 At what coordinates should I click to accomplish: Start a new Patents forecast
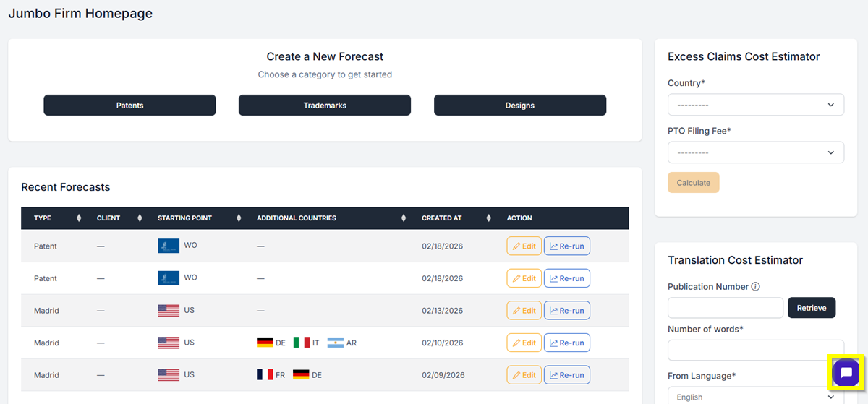click(x=129, y=106)
